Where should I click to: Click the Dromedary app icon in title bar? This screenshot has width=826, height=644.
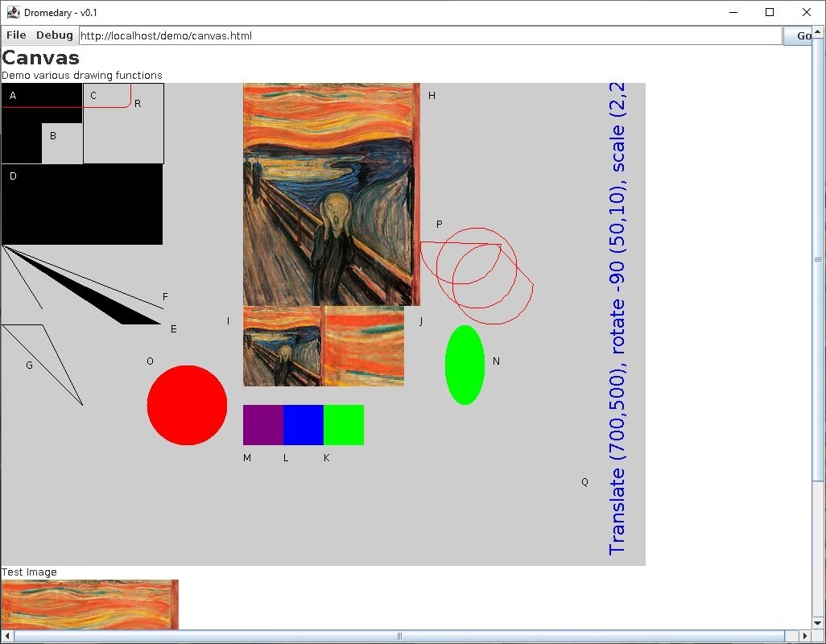(x=13, y=12)
